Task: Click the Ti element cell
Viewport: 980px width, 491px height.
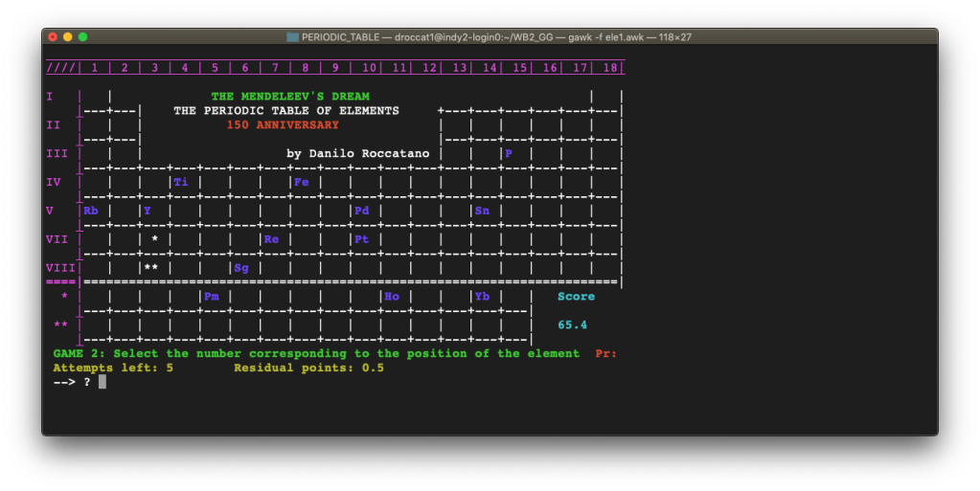Action: [181, 182]
